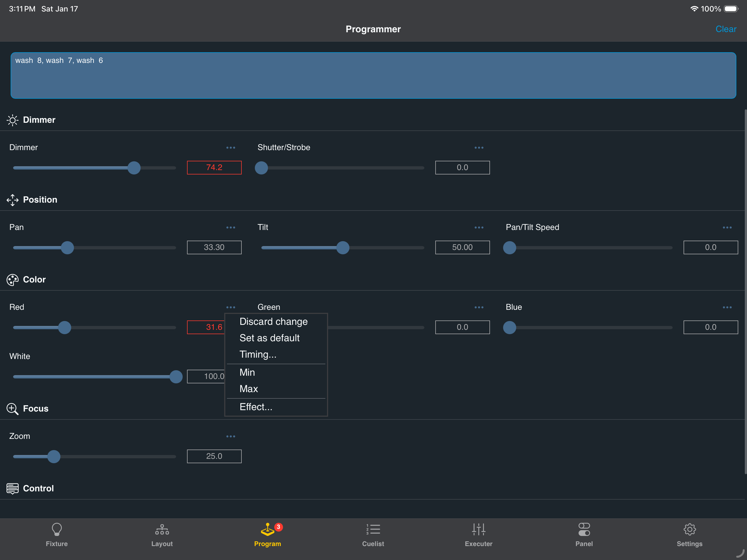
Task: Edit the Dimmer value 74.2
Action: 214,168
